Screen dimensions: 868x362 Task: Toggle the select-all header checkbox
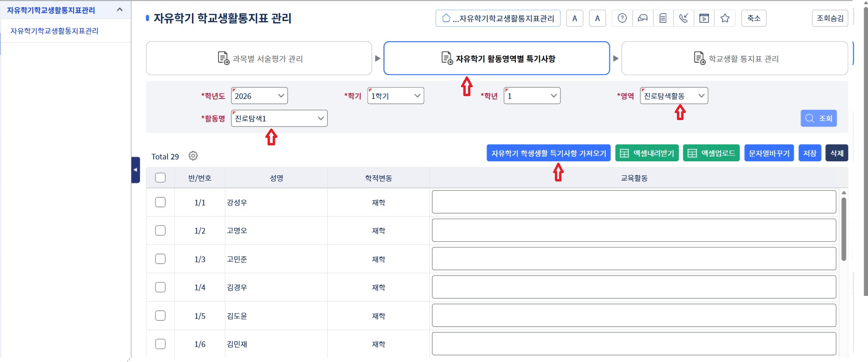coord(161,178)
